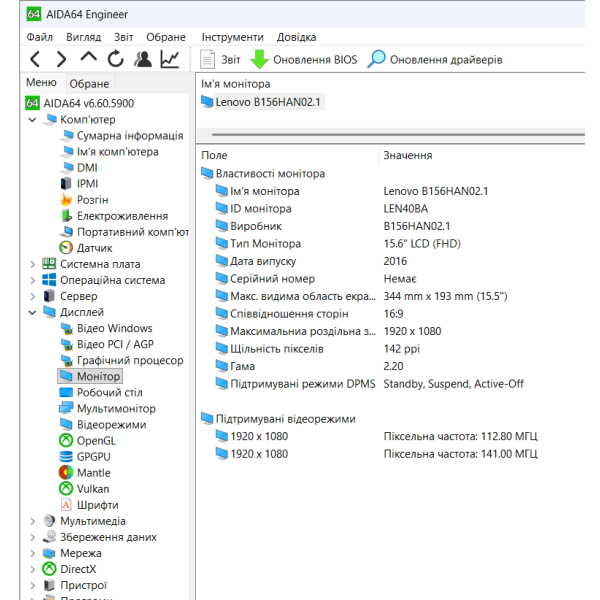
Task: Select the IPMI tree item
Action: coord(79,184)
